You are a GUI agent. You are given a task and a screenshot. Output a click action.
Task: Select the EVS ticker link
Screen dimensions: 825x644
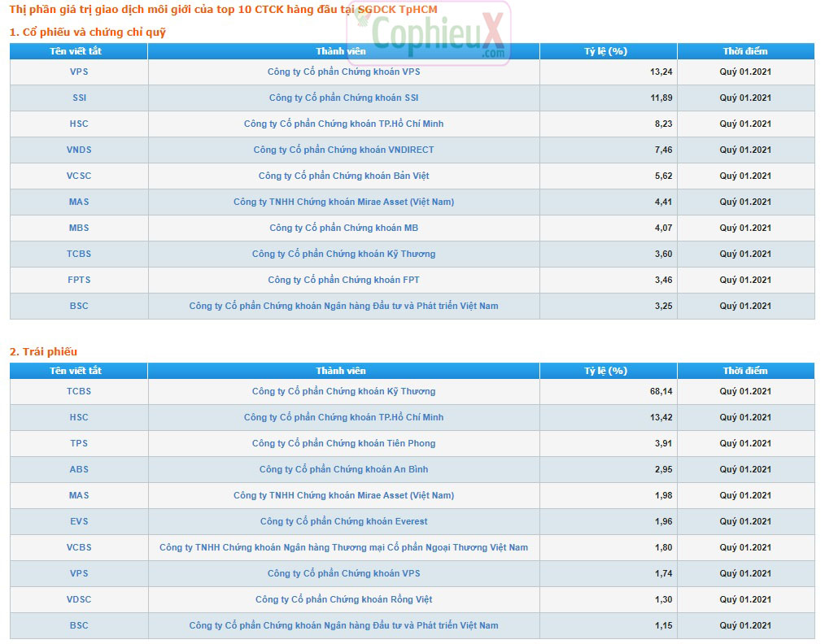pyautogui.click(x=79, y=521)
